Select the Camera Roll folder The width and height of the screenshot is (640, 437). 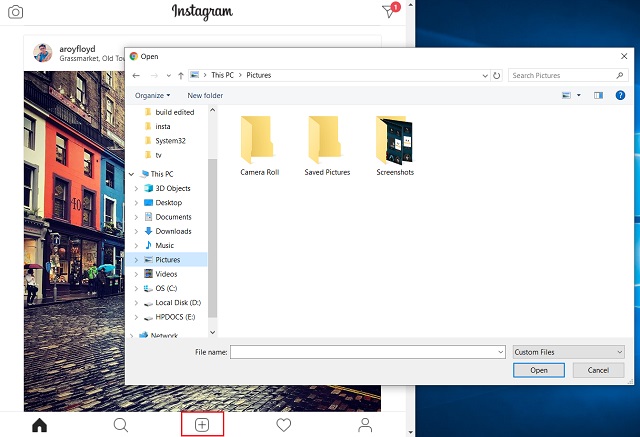pos(260,145)
